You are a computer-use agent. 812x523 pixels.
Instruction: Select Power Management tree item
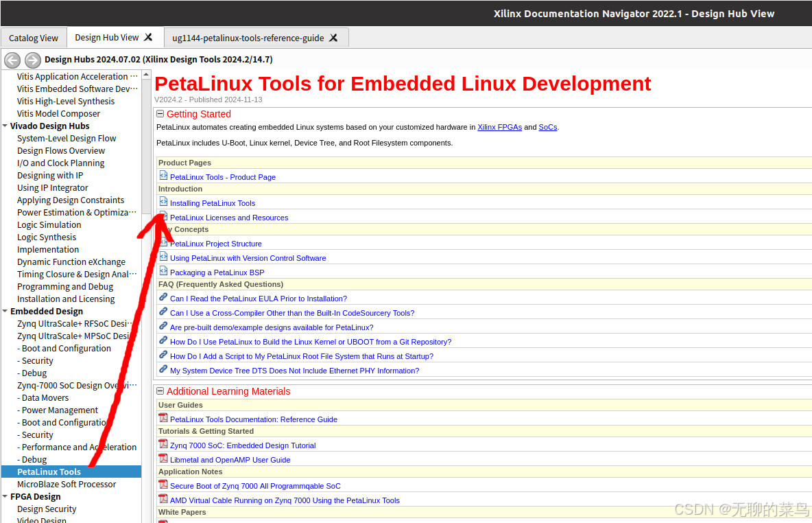[x=58, y=410]
